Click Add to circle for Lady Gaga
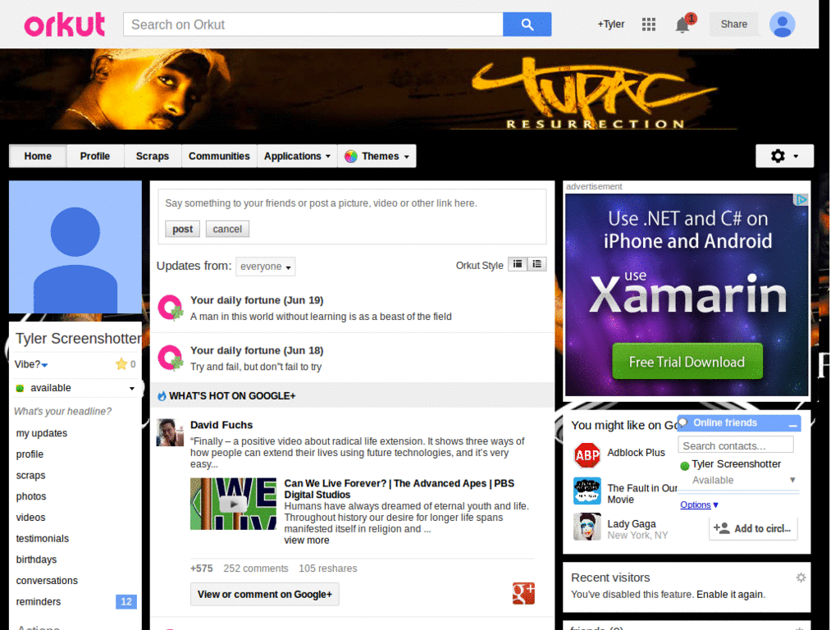Image resolution: width=840 pixels, height=630 pixels. [x=753, y=528]
